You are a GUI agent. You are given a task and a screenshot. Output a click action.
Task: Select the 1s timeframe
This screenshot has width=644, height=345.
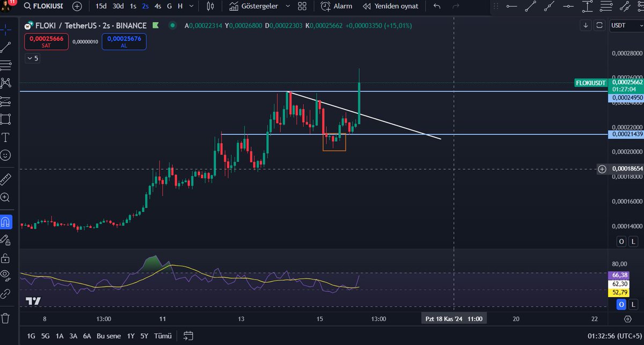click(x=133, y=6)
